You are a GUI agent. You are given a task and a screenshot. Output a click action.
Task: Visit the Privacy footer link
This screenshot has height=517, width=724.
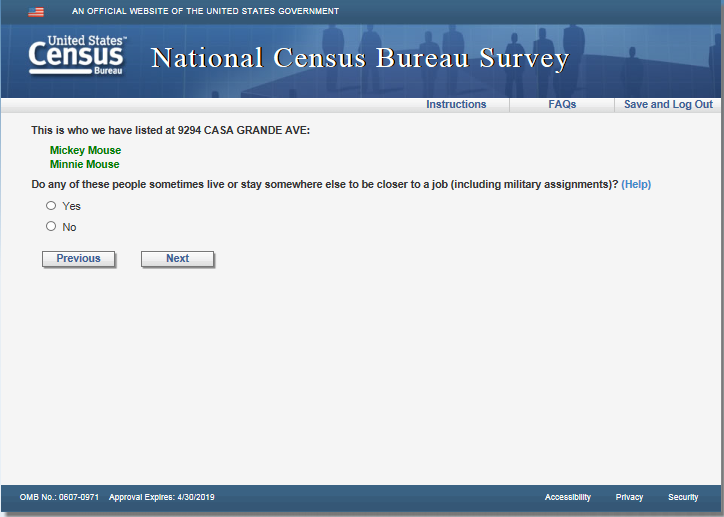629,497
